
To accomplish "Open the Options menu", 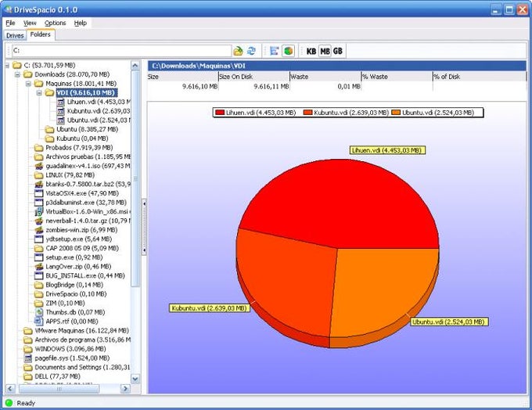I will 56,23.
